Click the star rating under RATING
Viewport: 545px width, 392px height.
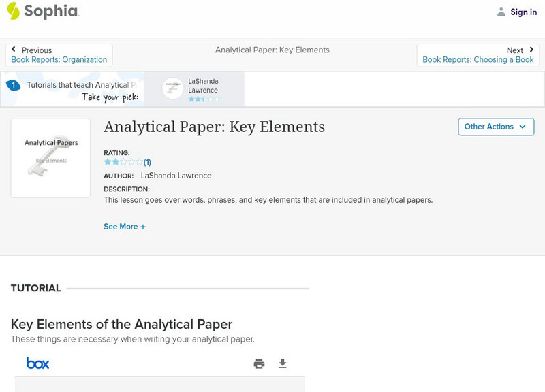pos(123,162)
